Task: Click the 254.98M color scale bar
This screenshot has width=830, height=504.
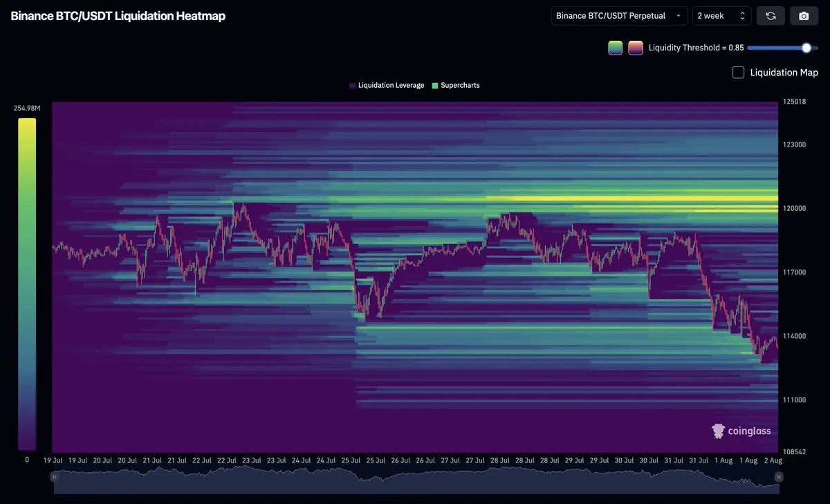Action: click(27, 284)
